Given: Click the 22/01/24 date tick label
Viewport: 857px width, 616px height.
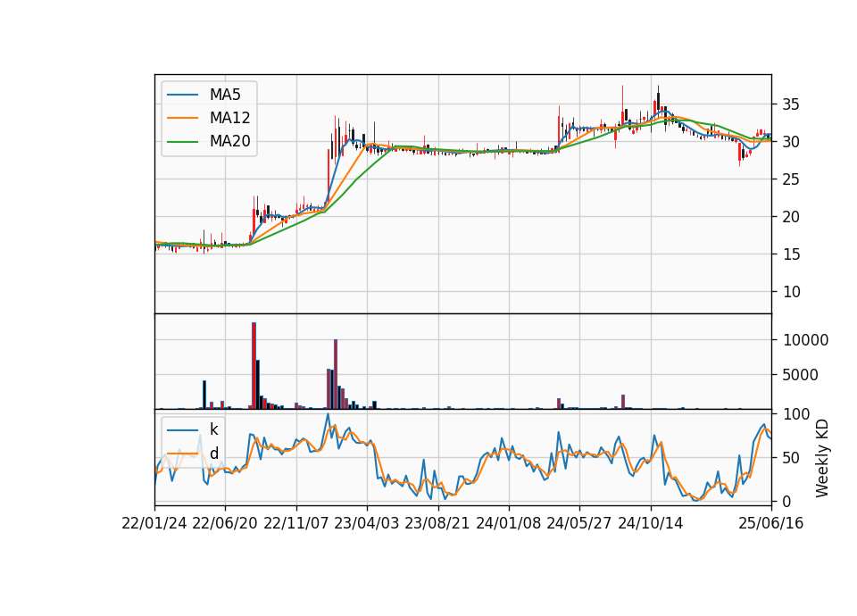Looking at the screenshot, I should click(154, 523).
